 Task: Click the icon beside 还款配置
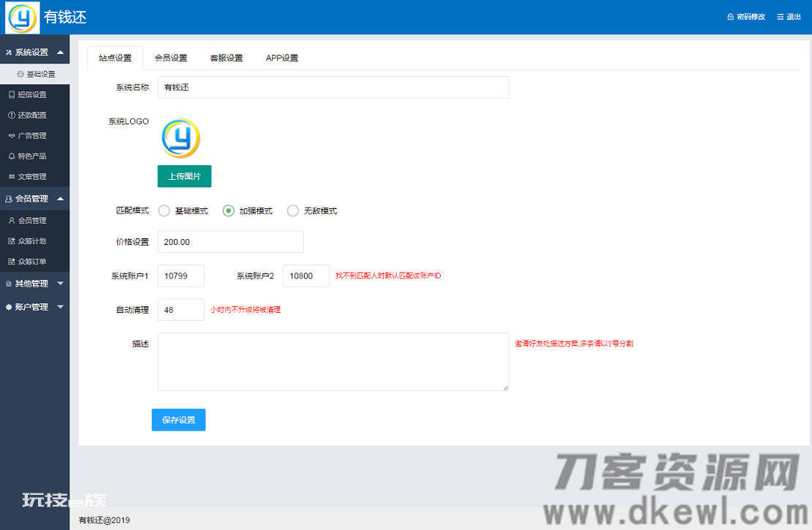point(12,115)
